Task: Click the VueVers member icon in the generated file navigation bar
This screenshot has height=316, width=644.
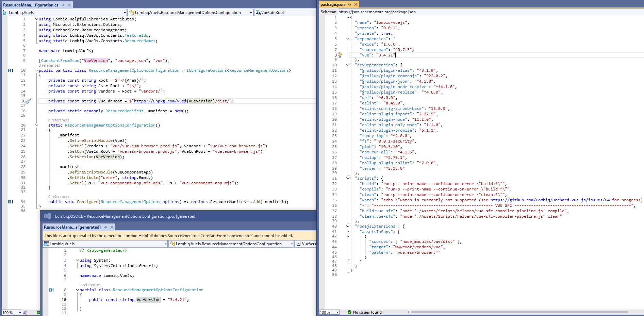Action: [x=298, y=244]
